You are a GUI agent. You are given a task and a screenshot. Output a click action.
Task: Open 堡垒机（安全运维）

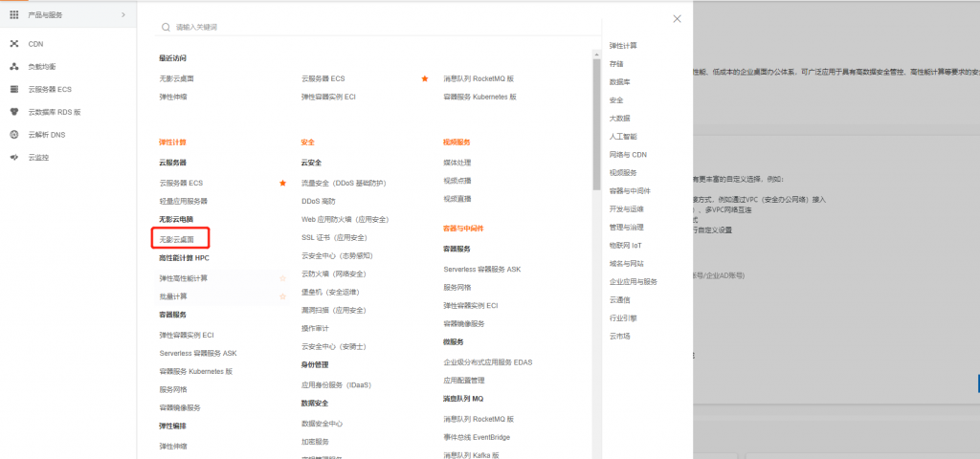click(x=330, y=292)
